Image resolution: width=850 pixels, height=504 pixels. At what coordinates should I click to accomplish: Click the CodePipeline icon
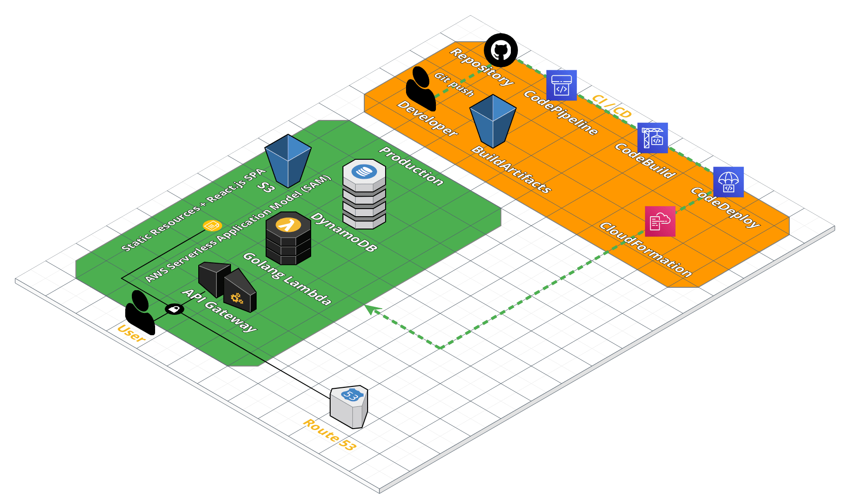pyautogui.click(x=562, y=85)
